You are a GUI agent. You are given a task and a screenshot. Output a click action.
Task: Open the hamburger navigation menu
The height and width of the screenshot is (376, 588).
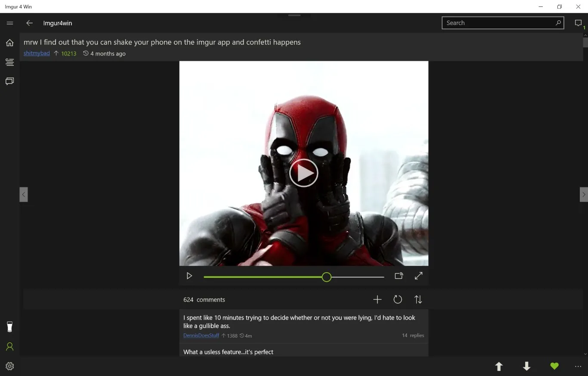10,23
